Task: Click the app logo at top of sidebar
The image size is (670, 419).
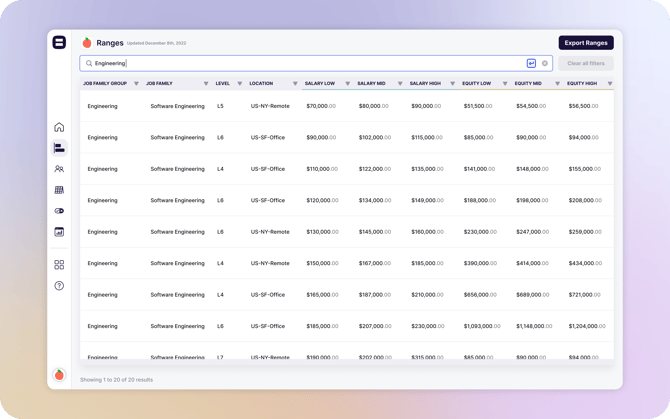Action: [59, 42]
